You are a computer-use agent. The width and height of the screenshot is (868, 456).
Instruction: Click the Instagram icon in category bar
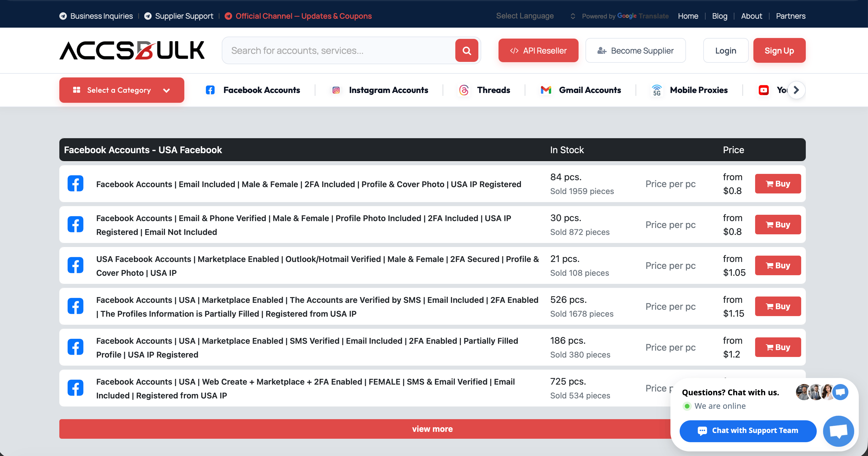336,90
